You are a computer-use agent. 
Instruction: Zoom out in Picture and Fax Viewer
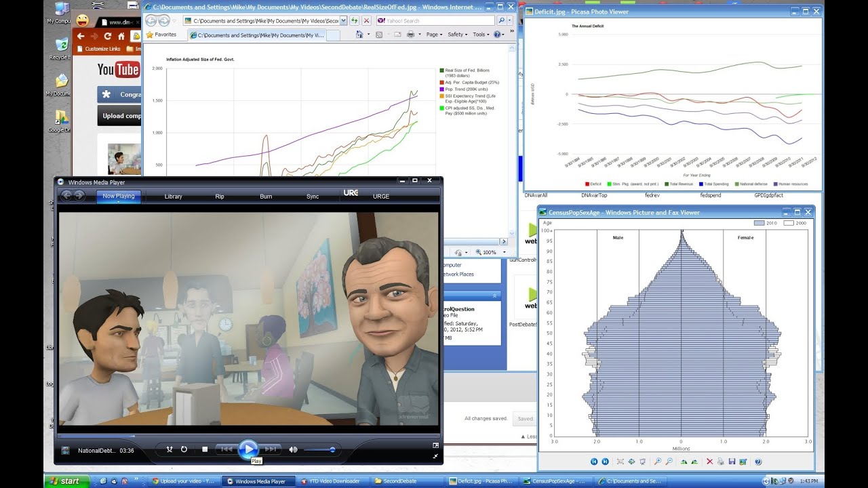point(669,462)
